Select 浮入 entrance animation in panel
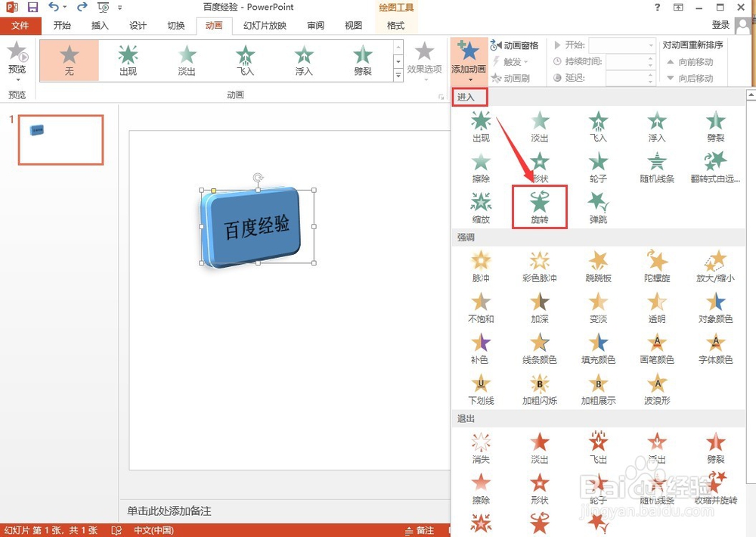 point(657,127)
